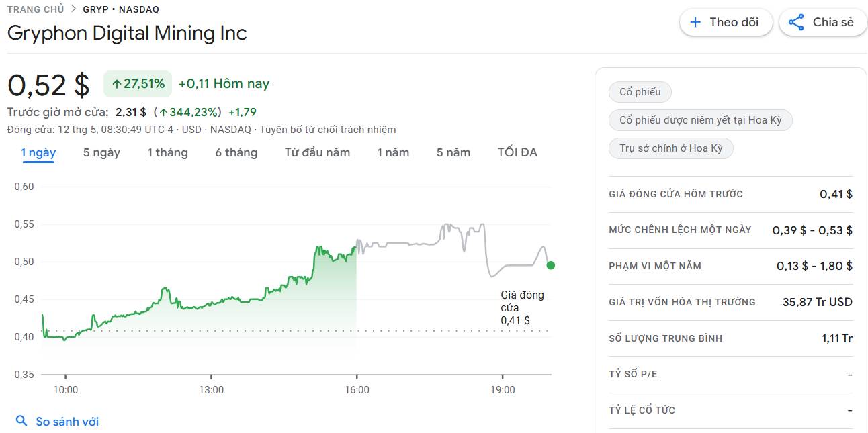Image resolution: width=868 pixels, height=433 pixels.
Task: Open the So sánh với comparison link
Action: (57, 422)
